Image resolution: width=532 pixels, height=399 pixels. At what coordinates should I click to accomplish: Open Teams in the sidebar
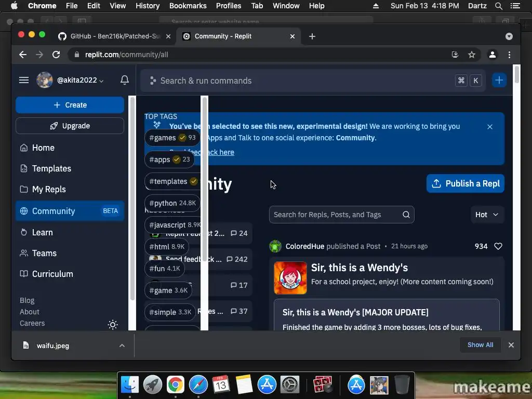pos(70,253)
